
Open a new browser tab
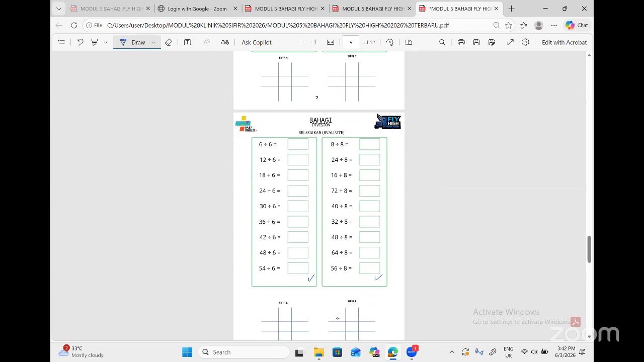pos(511,9)
